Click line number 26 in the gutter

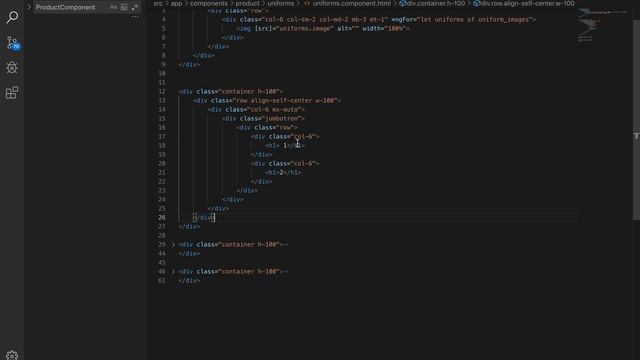pos(162,218)
